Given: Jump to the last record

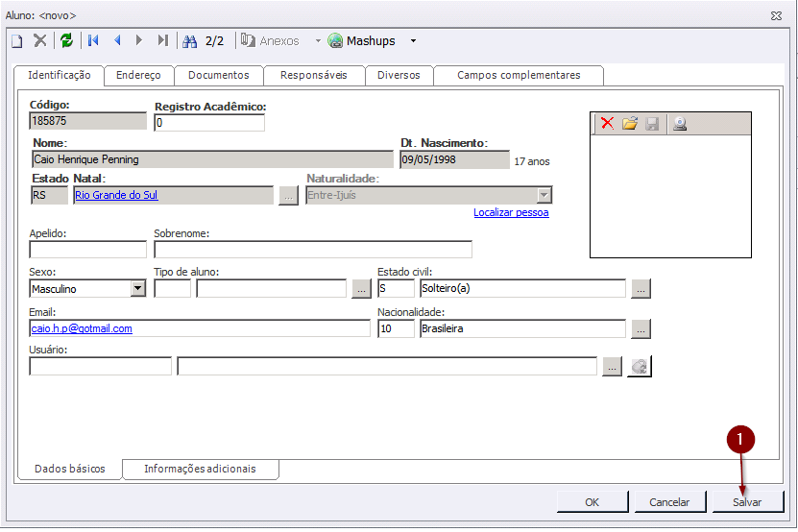Looking at the screenshot, I should click(163, 41).
